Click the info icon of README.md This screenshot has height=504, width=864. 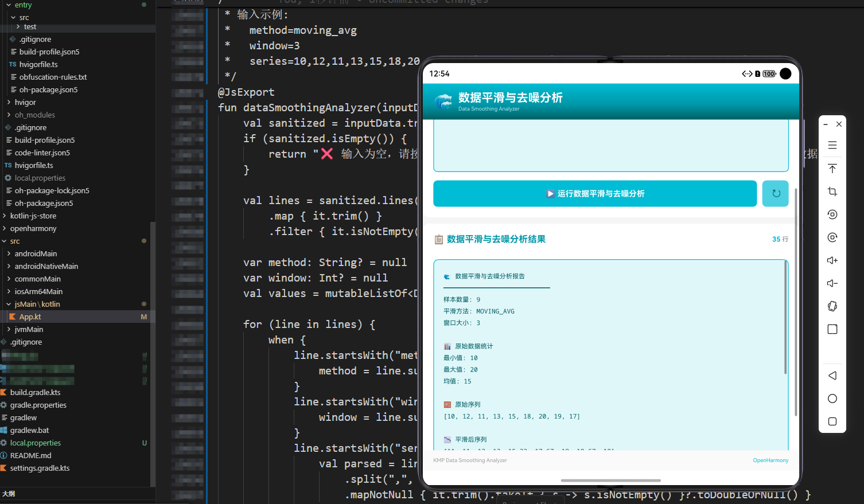coord(3,455)
